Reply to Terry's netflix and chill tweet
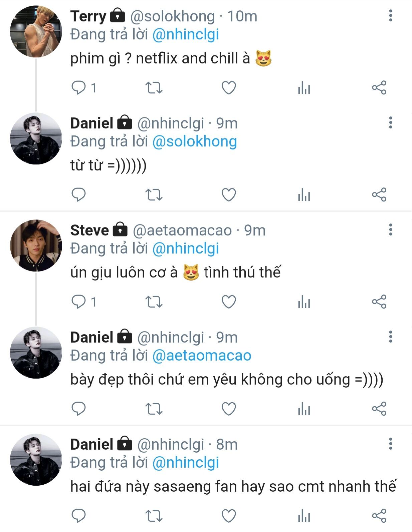The height and width of the screenshot is (532, 412). pos(79,88)
